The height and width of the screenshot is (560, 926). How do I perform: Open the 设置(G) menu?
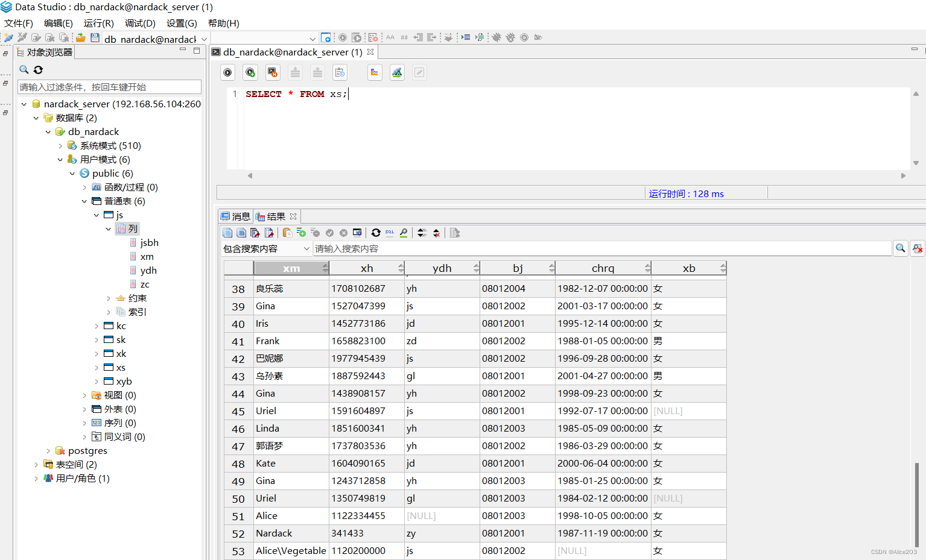coord(182,23)
